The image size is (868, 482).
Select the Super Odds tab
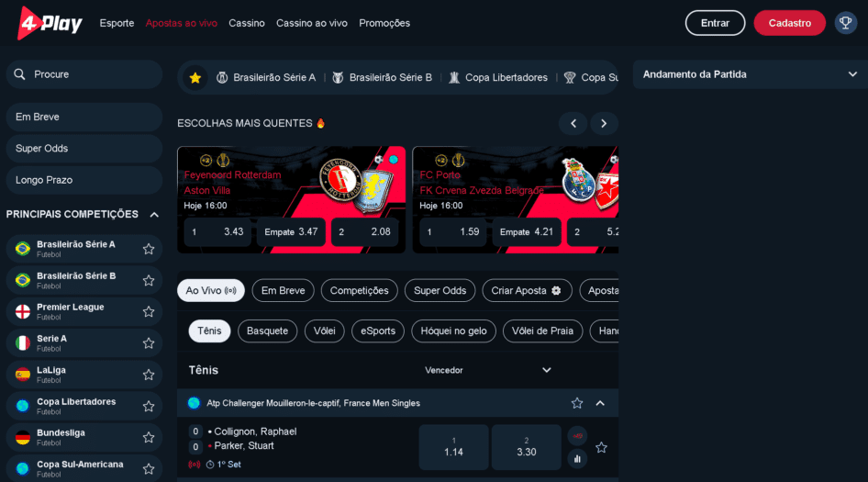(440, 290)
